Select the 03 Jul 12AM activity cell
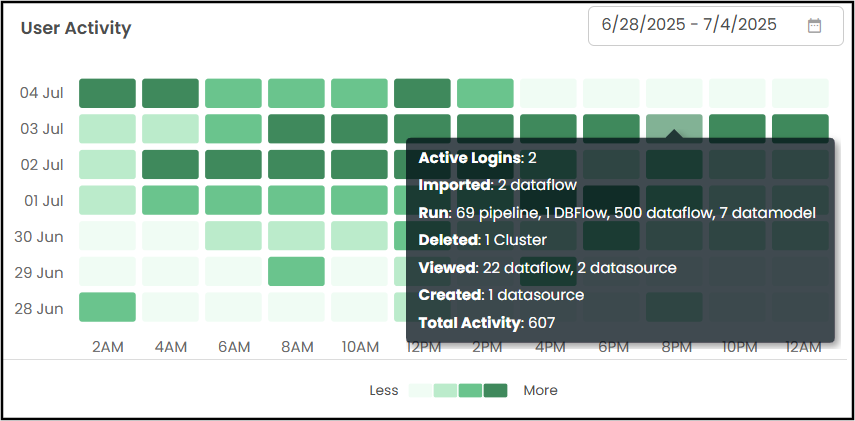 [x=800, y=126]
